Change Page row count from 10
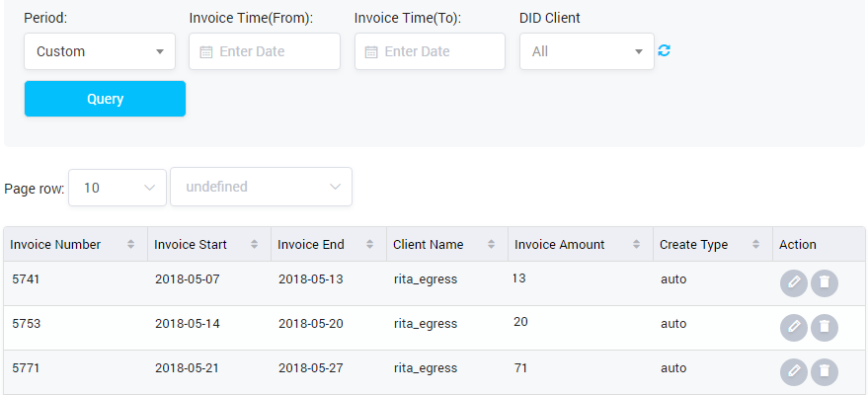This screenshot has height=395, width=868. click(x=118, y=188)
